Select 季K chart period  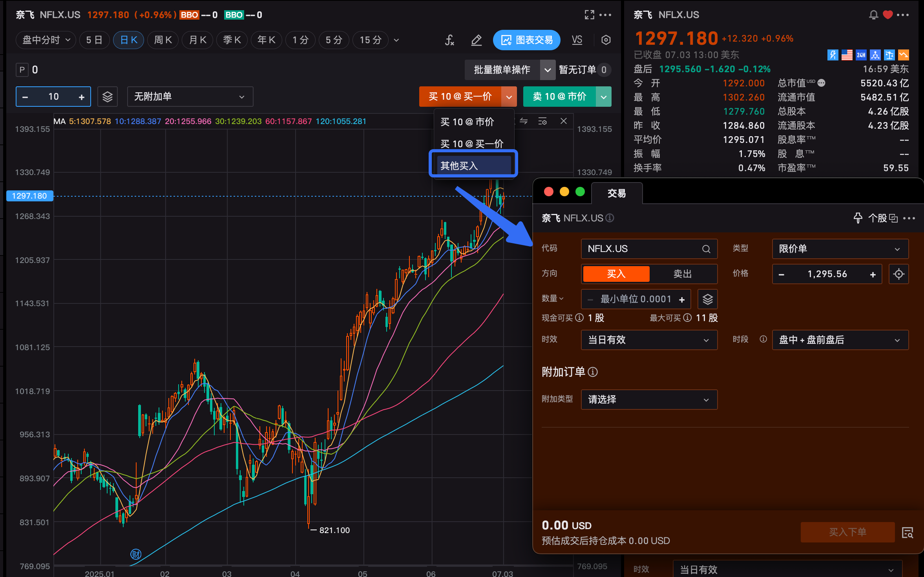(232, 40)
